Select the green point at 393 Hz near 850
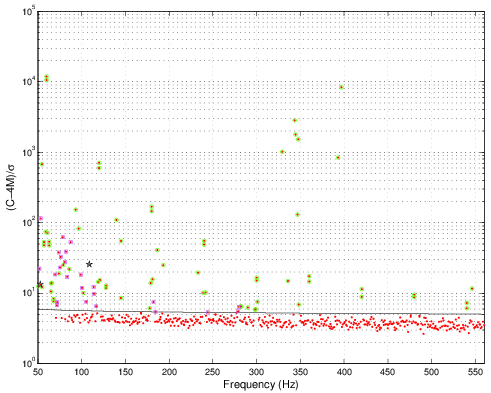Screen dimensions: 491x393 tap(338, 158)
